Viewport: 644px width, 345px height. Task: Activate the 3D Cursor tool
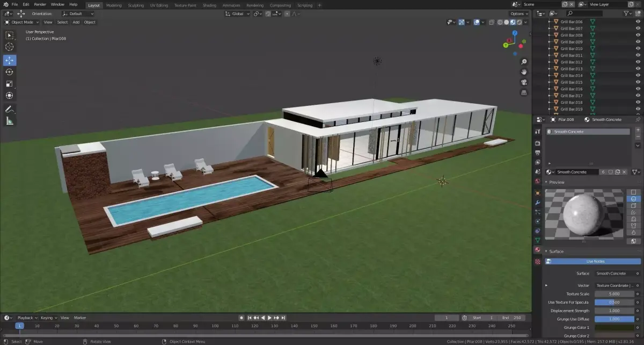tap(9, 47)
